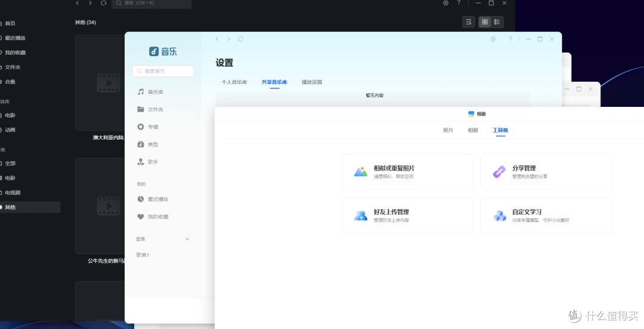Open 文件夹 in the music window sidebar
The width and height of the screenshot is (644, 329).
150,109
